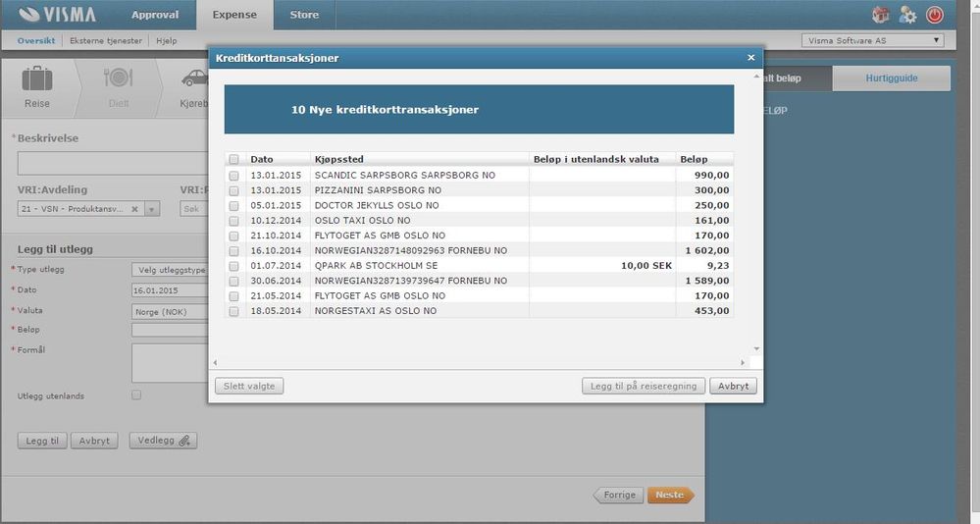980x524 pixels.
Task: Open the Visma Software AS company dropdown
Action: point(872,40)
